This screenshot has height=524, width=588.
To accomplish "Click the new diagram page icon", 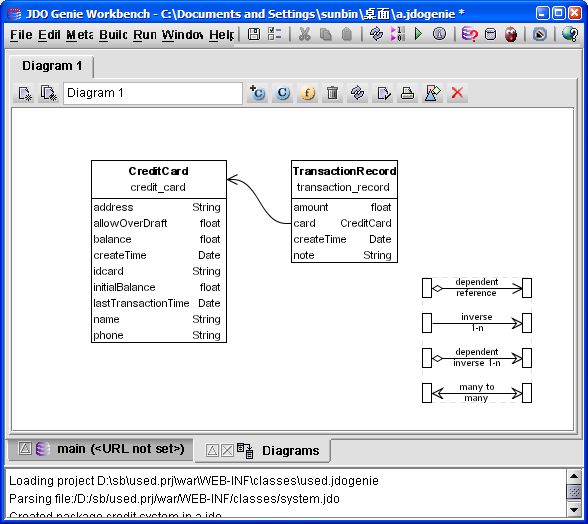I will pyautogui.click(x=25, y=93).
